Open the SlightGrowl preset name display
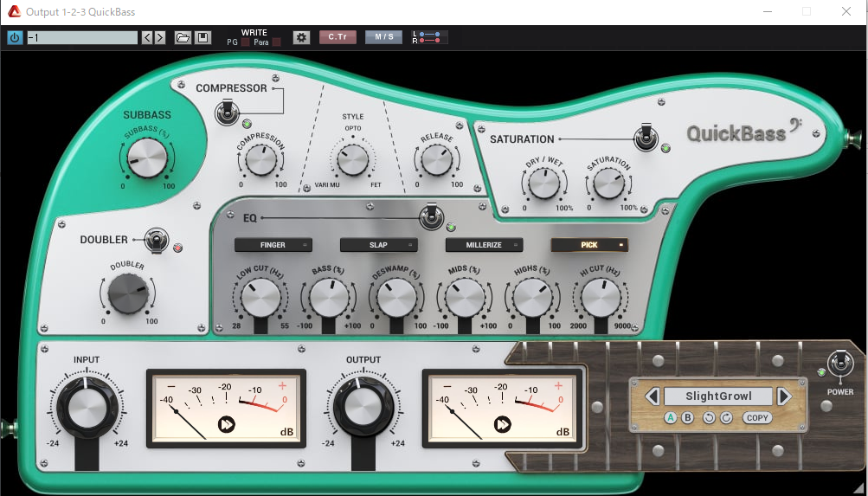The width and height of the screenshot is (868, 496). click(718, 396)
